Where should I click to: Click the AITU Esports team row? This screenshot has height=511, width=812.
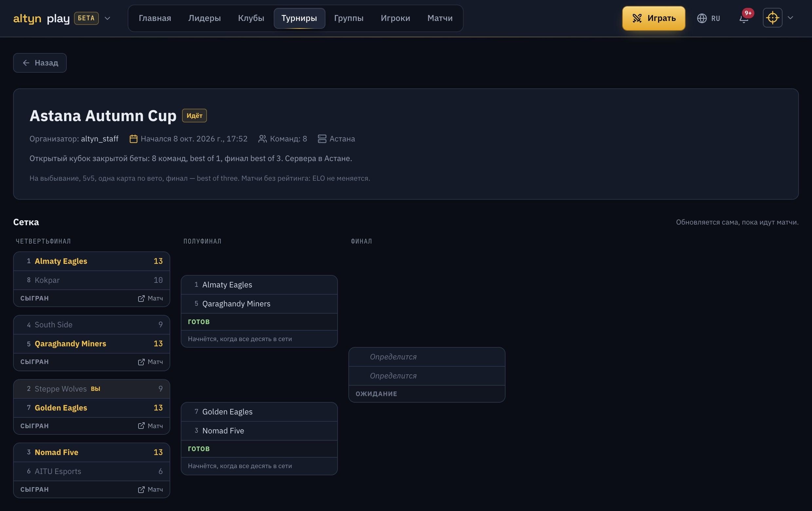[92, 471]
